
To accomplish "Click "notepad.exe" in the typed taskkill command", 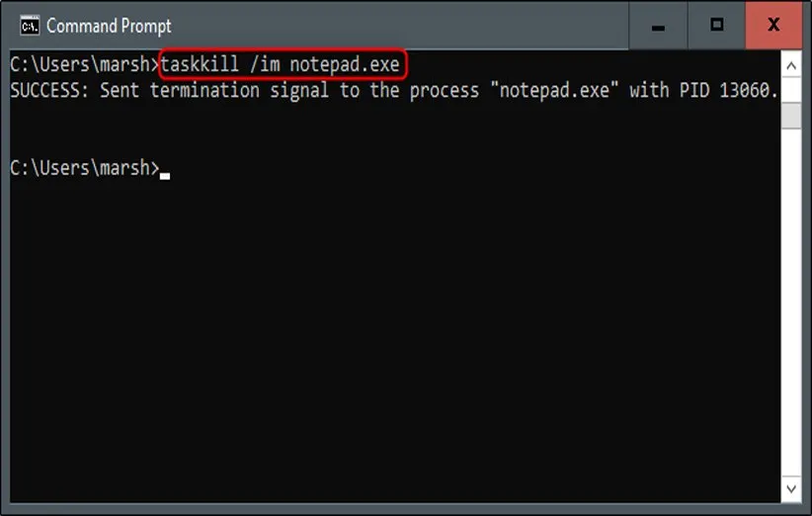I will point(344,64).
